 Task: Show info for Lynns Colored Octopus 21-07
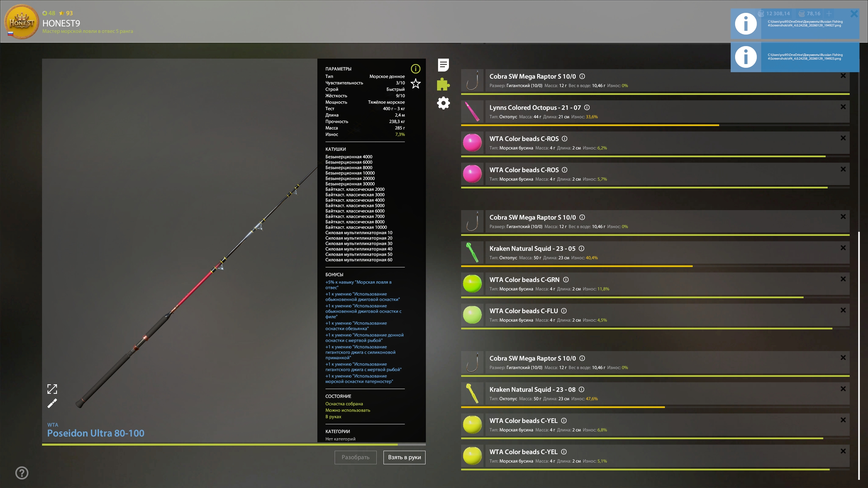click(x=587, y=107)
